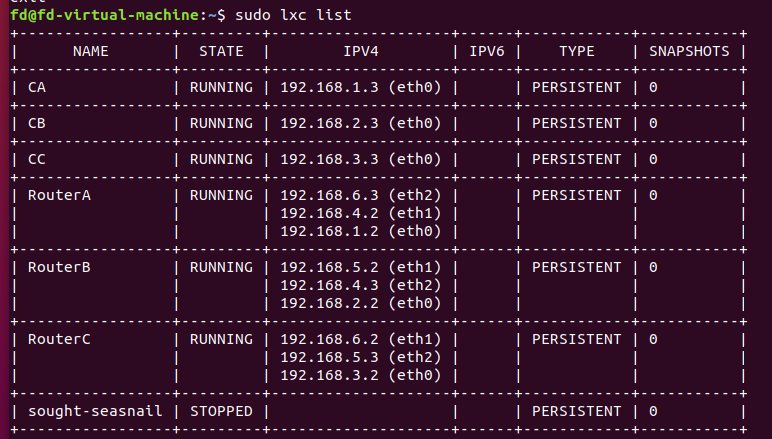Select the container name CA

coord(37,87)
